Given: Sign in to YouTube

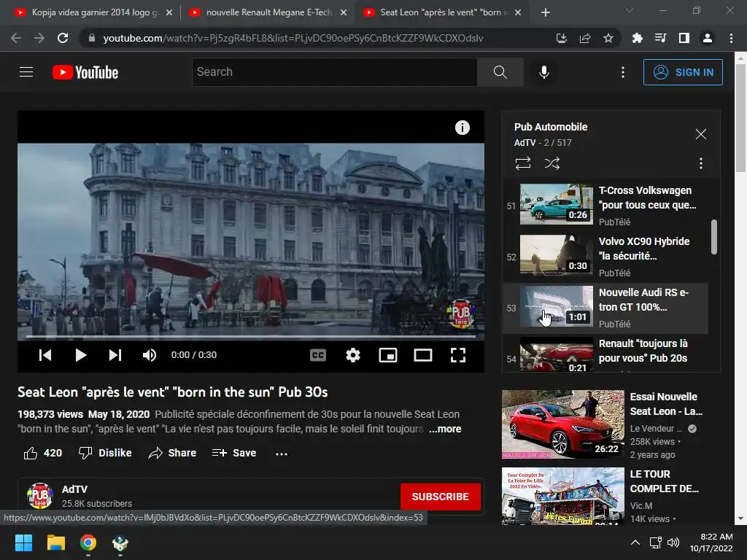Looking at the screenshot, I should [683, 72].
